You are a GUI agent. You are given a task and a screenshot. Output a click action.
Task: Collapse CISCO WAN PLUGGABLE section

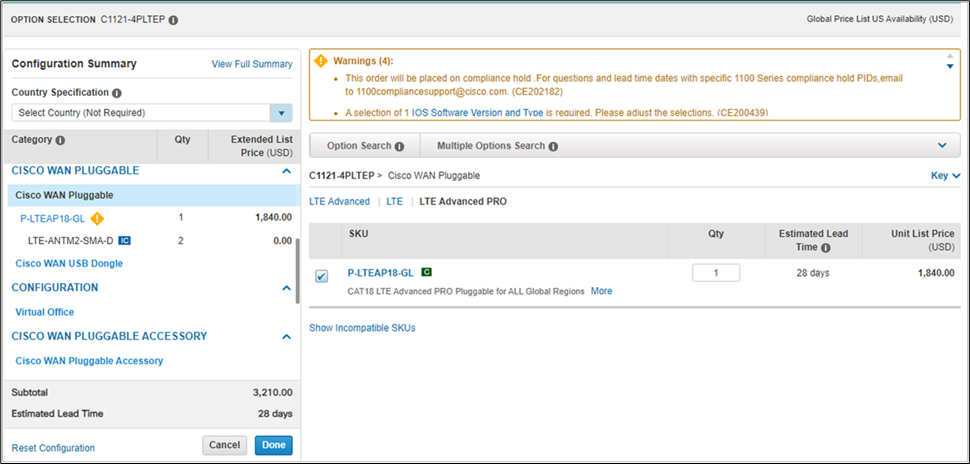(x=286, y=171)
